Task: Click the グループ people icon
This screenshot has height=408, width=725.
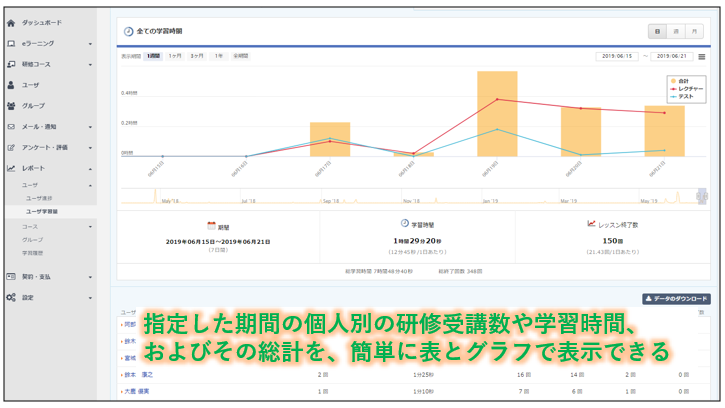Action: (x=11, y=106)
